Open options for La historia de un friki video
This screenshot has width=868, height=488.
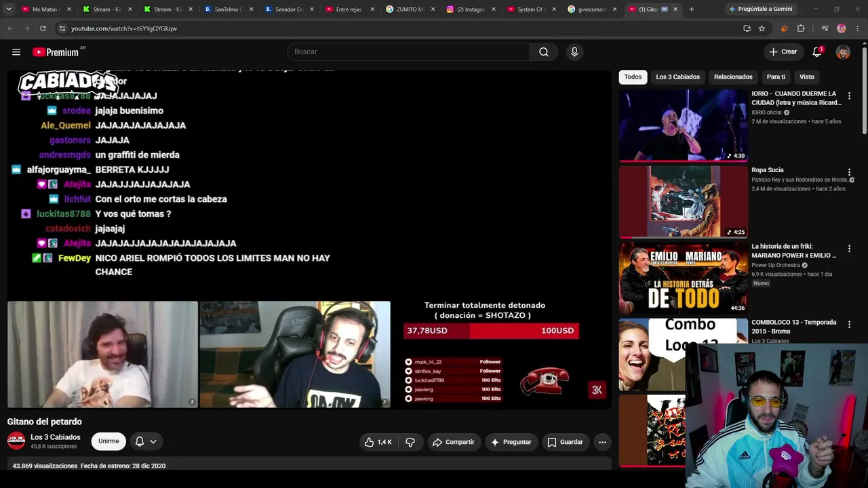[x=849, y=249]
